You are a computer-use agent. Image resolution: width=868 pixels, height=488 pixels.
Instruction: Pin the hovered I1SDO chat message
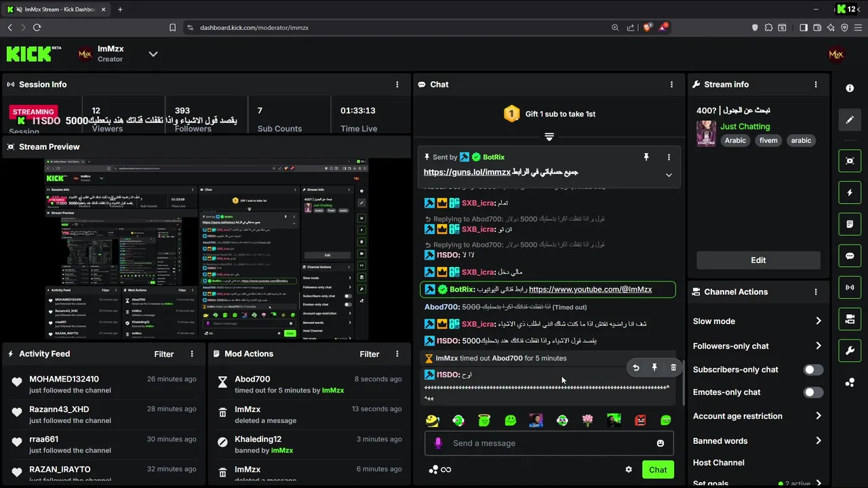654,367
